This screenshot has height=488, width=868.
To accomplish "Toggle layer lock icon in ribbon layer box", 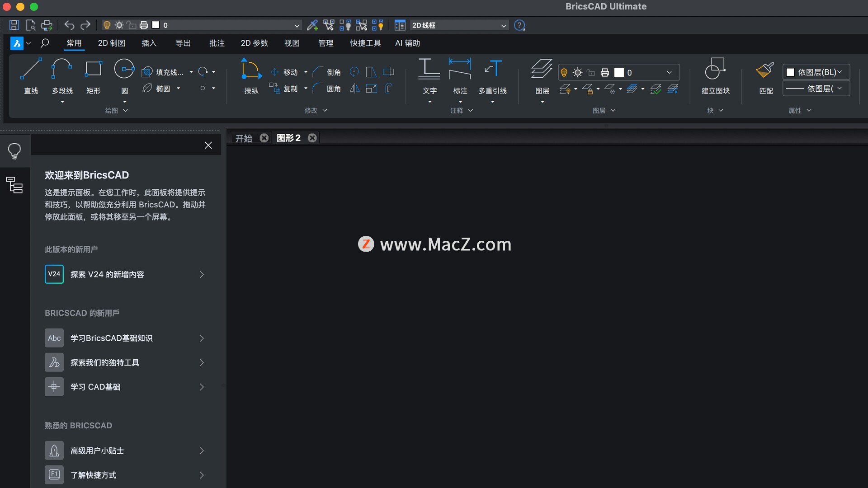I will tap(591, 72).
